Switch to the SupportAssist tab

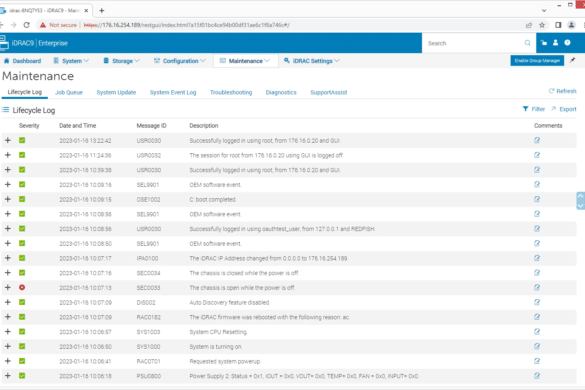coord(329,93)
